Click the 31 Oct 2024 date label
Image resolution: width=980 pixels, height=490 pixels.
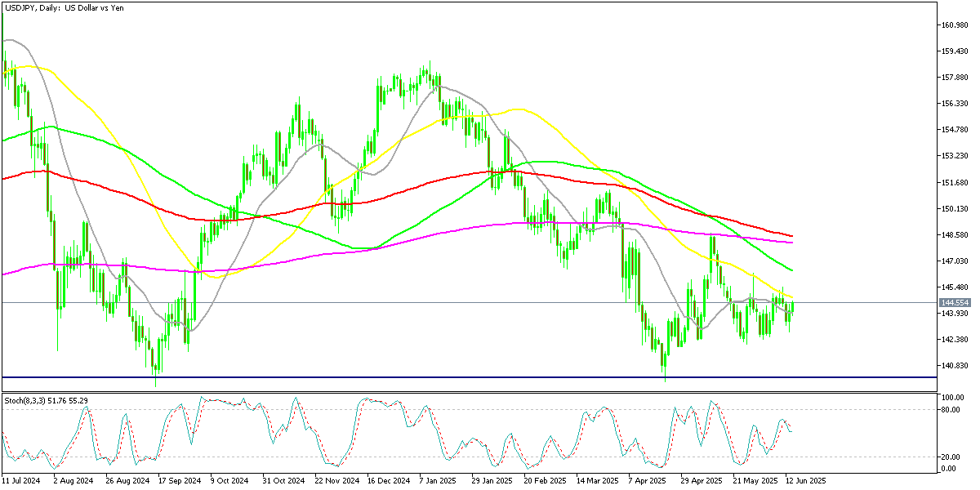[284, 482]
